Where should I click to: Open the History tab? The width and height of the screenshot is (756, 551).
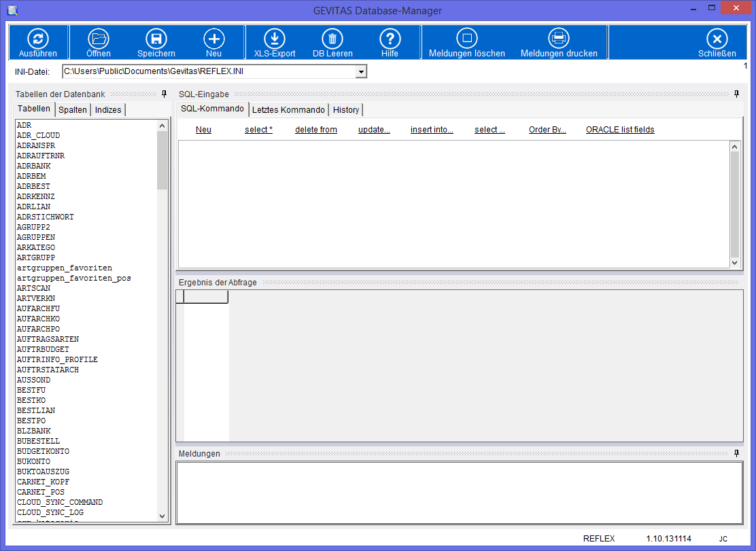click(x=346, y=110)
